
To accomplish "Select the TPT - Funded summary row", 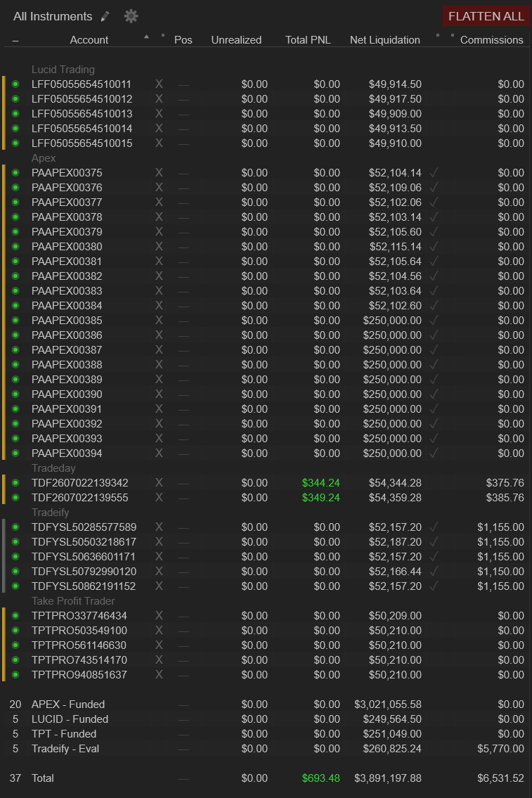I will click(266, 734).
